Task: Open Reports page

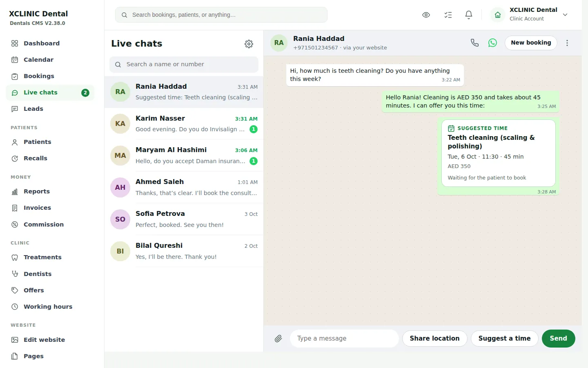Action: point(50,191)
